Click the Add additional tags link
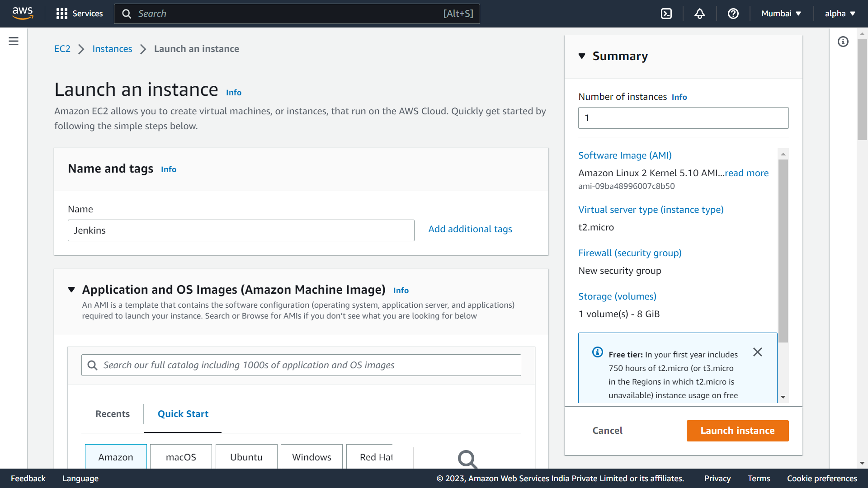Viewport: 868px width, 488px height. click(470, 229)
